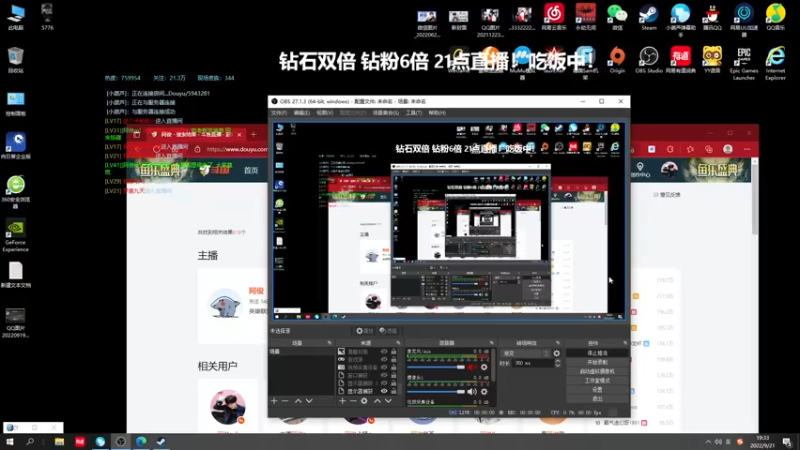The width and height of the screenshot is (800, 450).
Task: Add a new source with the plus icon
Action: 342,401
